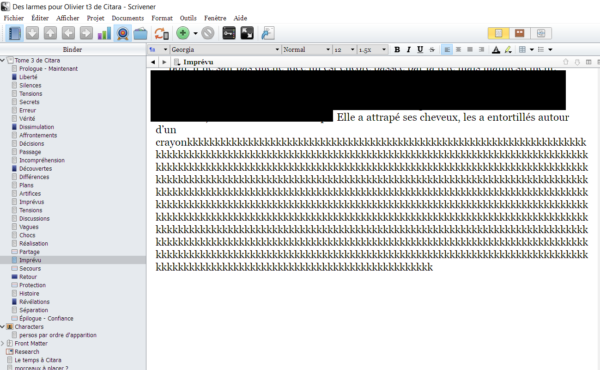This screenshot has width=600, height=370.
Task: Go back using editor history arrow
Action: tap(153, 62)
